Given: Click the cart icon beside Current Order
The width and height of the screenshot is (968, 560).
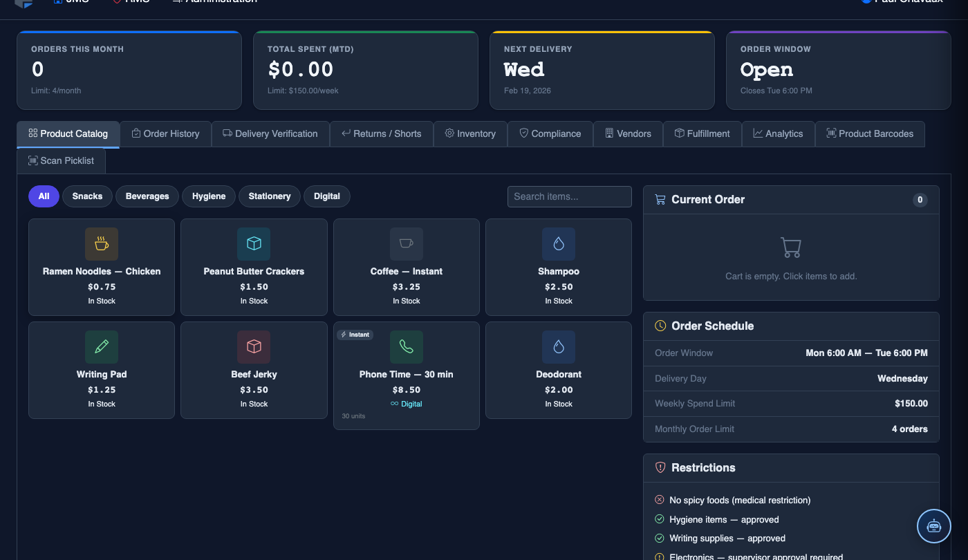Looking at the screenshot, I should click(660, 200).
